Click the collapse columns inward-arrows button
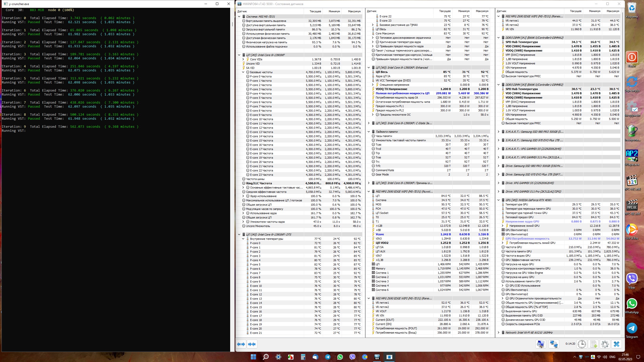 point(252,344)
